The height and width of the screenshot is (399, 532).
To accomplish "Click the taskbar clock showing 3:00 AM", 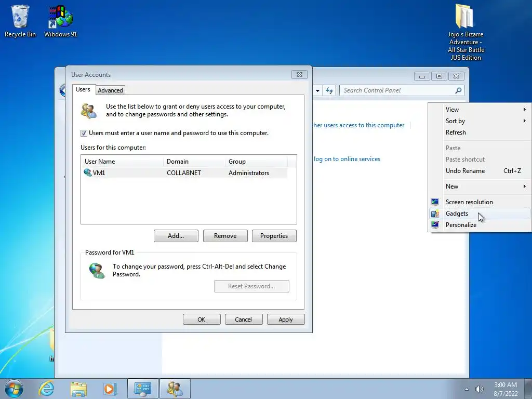I will 506,389.
